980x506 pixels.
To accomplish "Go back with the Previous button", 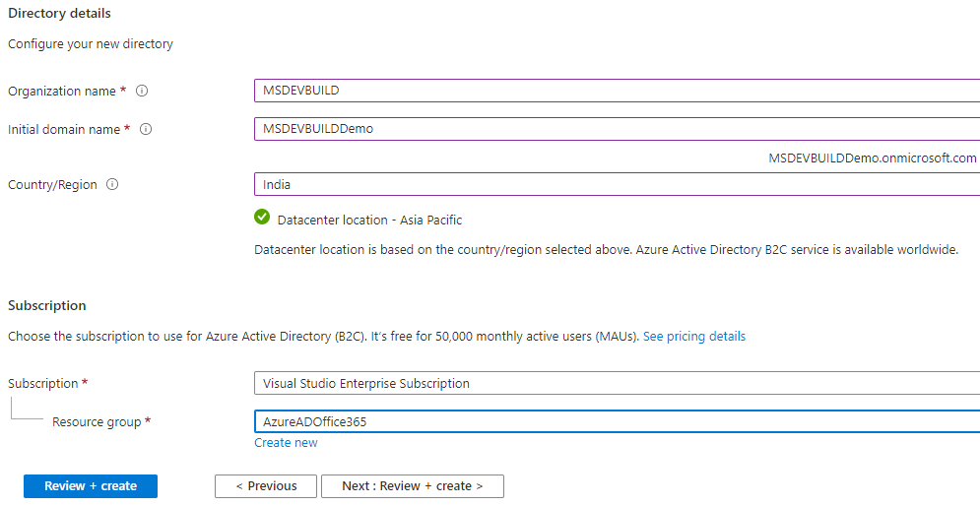I will click(266, 486).
